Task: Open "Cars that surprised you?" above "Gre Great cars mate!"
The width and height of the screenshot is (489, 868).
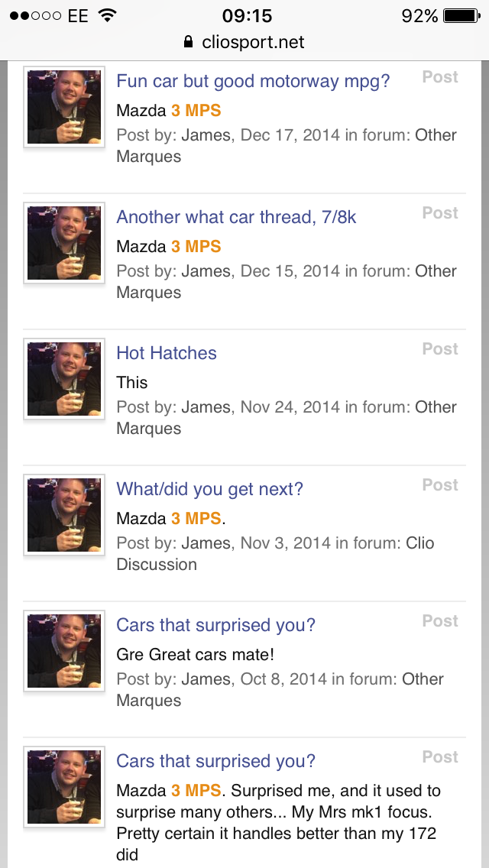Action: click(x=215, y=625)
